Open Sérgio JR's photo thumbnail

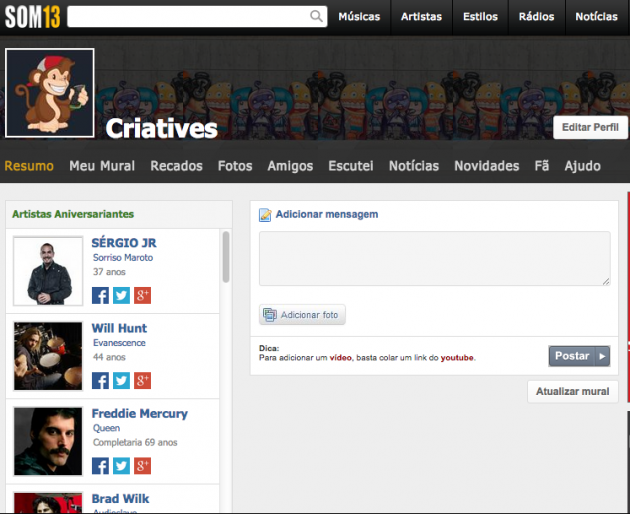[48, 271]
